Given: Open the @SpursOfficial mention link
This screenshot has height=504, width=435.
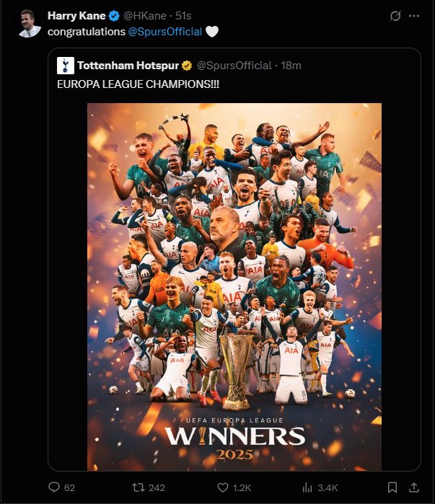Looking at the screenshot, I should tap(165, 32).
